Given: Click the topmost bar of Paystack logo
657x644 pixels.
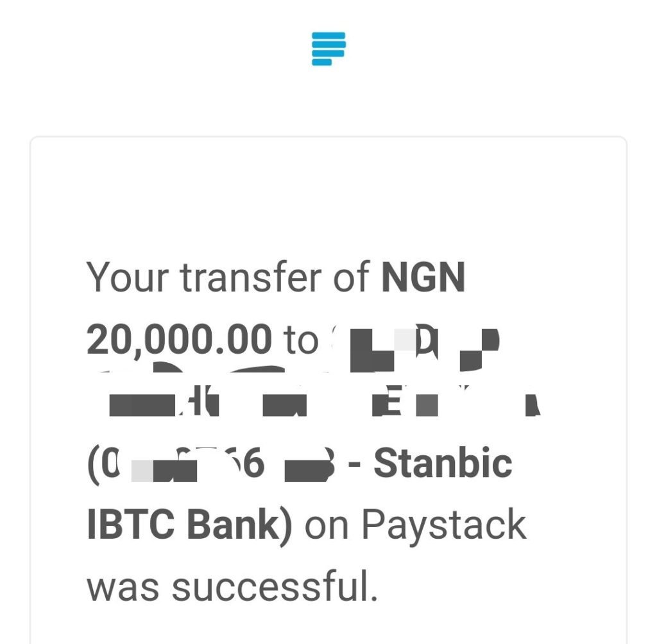Looking at the screenshot, I should (x=328, y=35).
